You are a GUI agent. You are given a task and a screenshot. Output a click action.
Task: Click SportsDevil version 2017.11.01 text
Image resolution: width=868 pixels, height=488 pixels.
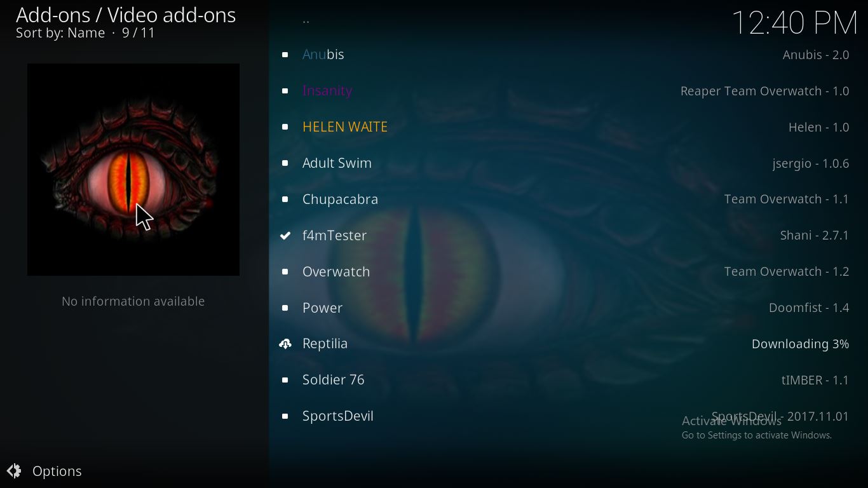(x=780, y=416)
